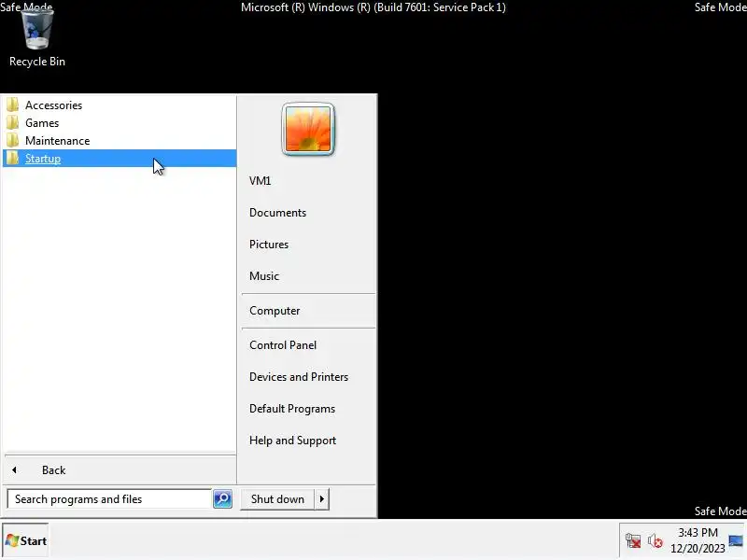
Task: Click the 3:43 PM taskbar clock
Action: pyautogui.click(x=698, y=532)
